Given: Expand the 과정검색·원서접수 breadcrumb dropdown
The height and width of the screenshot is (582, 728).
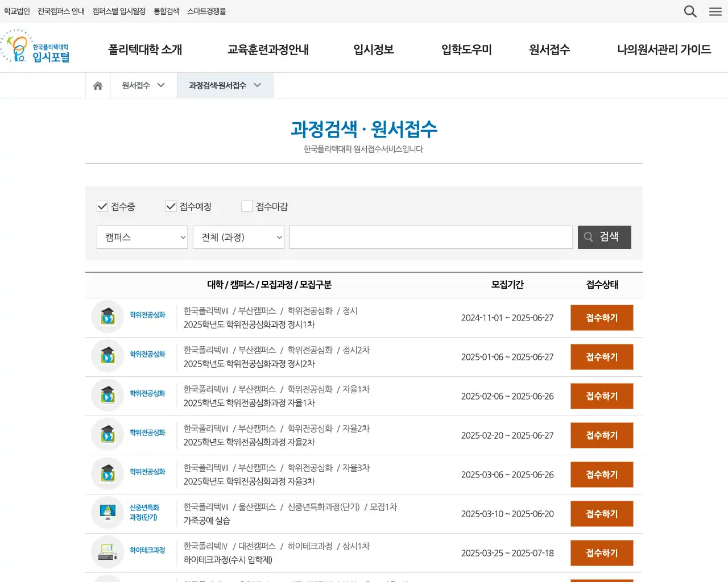Looking at the screenshot, I should coord(225,85).
